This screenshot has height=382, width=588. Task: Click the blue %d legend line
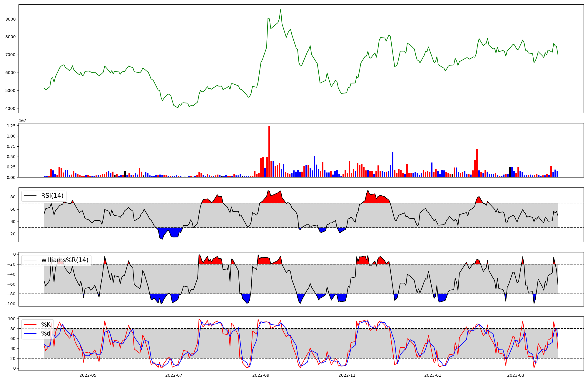(30, 334)
